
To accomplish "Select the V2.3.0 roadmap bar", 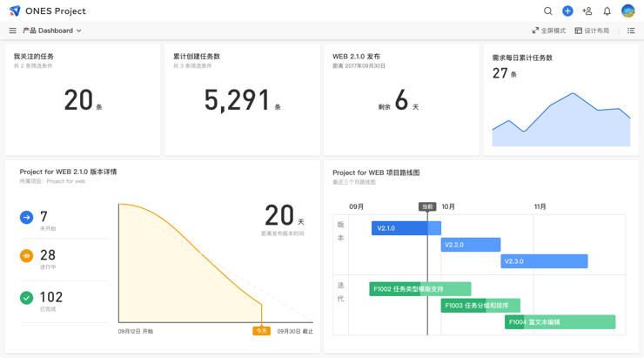I will (544, 261).
